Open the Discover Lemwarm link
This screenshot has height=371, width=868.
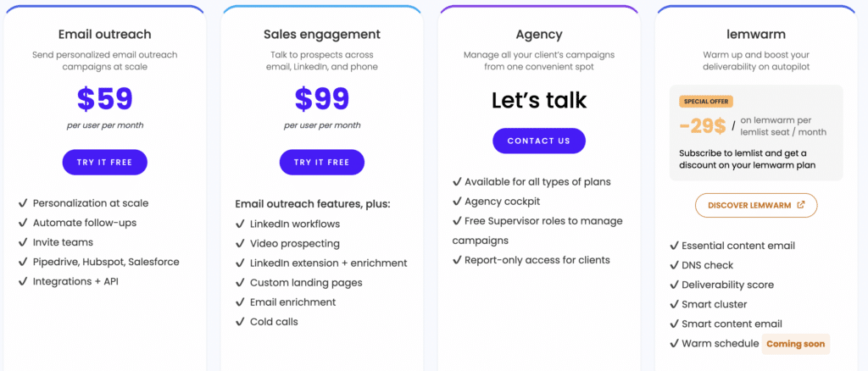756,205
